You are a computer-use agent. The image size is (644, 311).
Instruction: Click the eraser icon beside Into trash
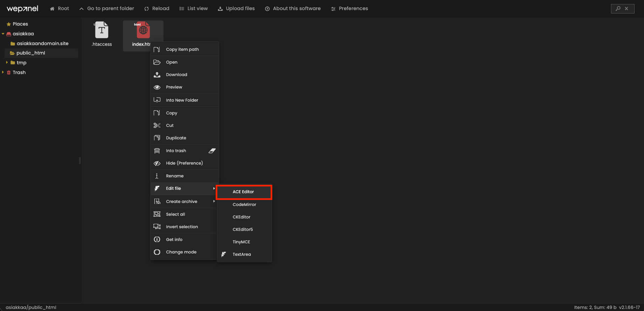(212, 151)
